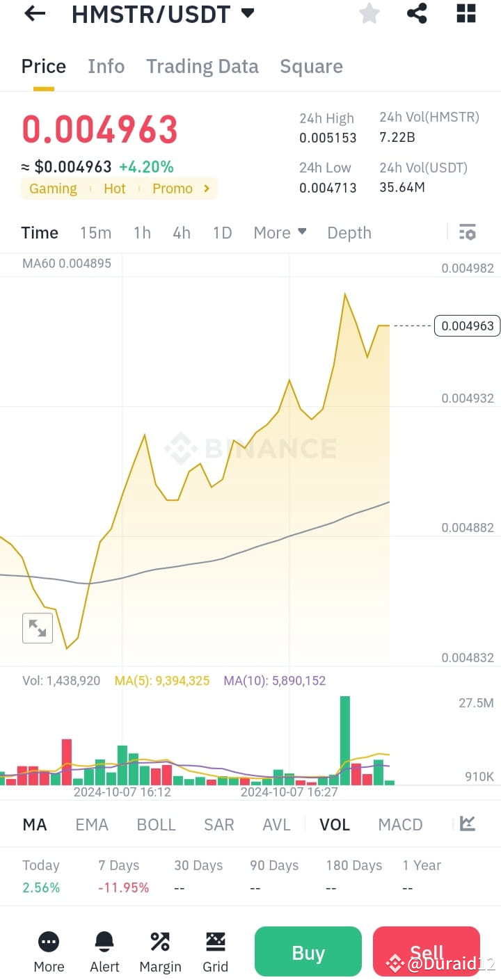Image resolution: width=501 pixels, height=980 pixels.
Task: Open the apps grid icon at top right
Action: tap(466, 13)
